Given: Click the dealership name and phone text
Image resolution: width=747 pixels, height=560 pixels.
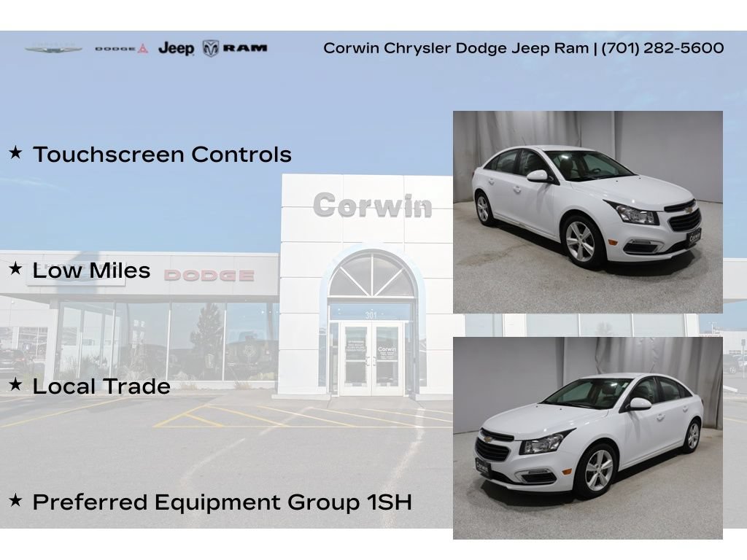Looking at the screenshot, I should (x=524, y=48).
